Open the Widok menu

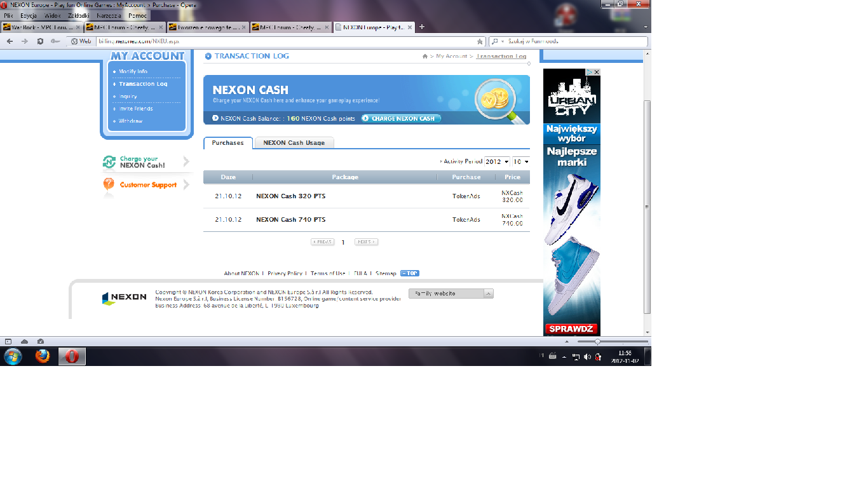[53, 15]
